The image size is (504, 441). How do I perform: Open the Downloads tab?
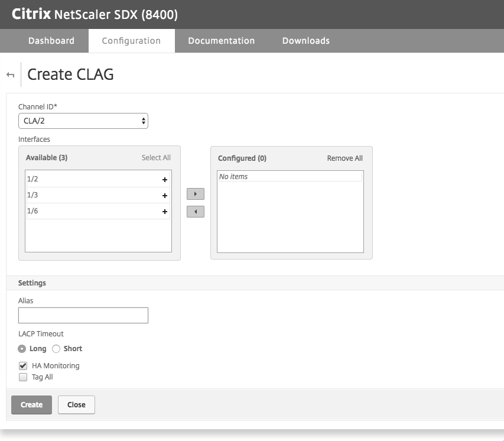306,41
